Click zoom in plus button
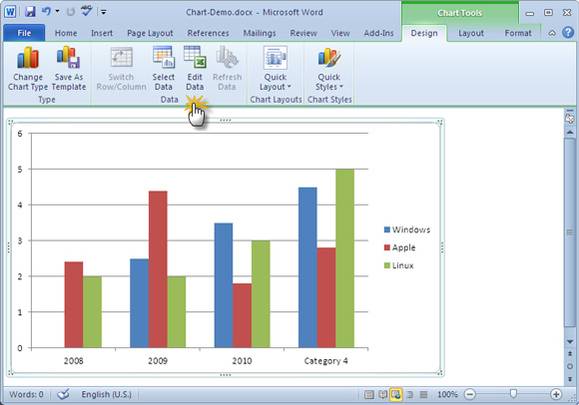Image resolution: width=579 pixels, height=405 pixels. coord(556,394)
